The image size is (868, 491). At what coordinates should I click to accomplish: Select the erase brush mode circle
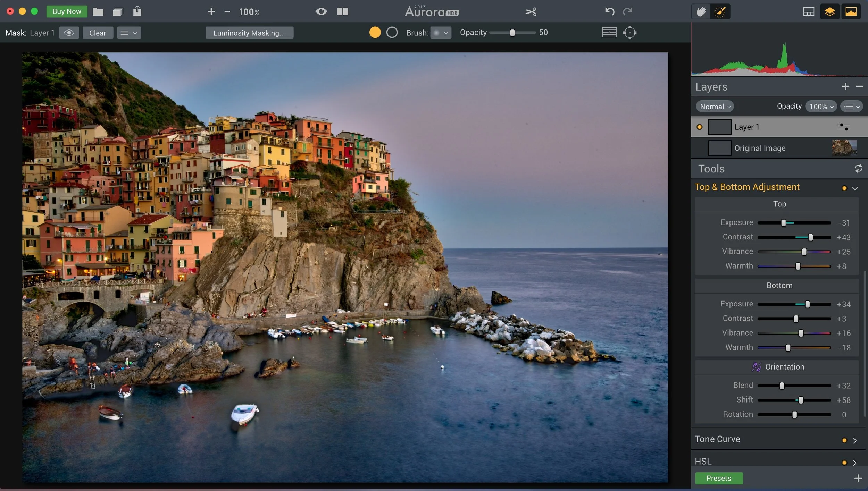tap(392, 33)
